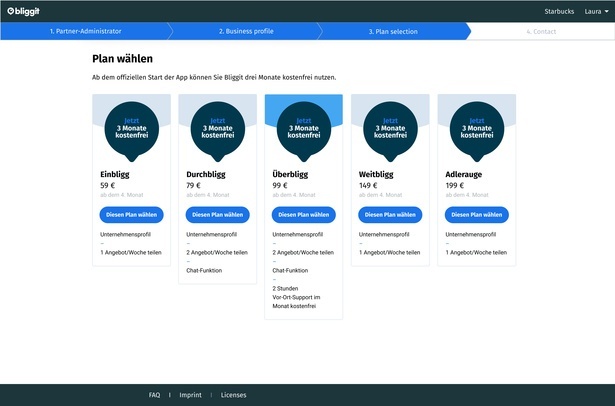Click the bliggit logo in header
Image resolution: width=615 pixels, height=406 pixels.
[x=27, y=11]
